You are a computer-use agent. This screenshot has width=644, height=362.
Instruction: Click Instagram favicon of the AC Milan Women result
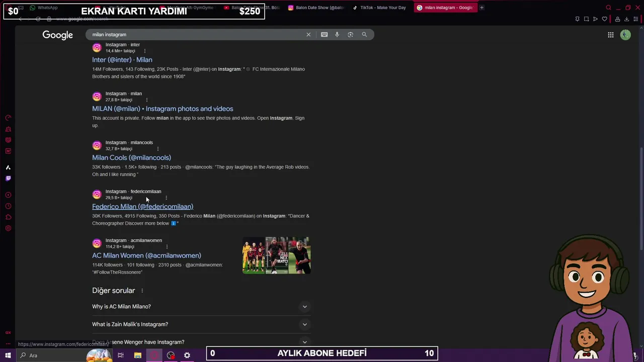tap(97, 243)
